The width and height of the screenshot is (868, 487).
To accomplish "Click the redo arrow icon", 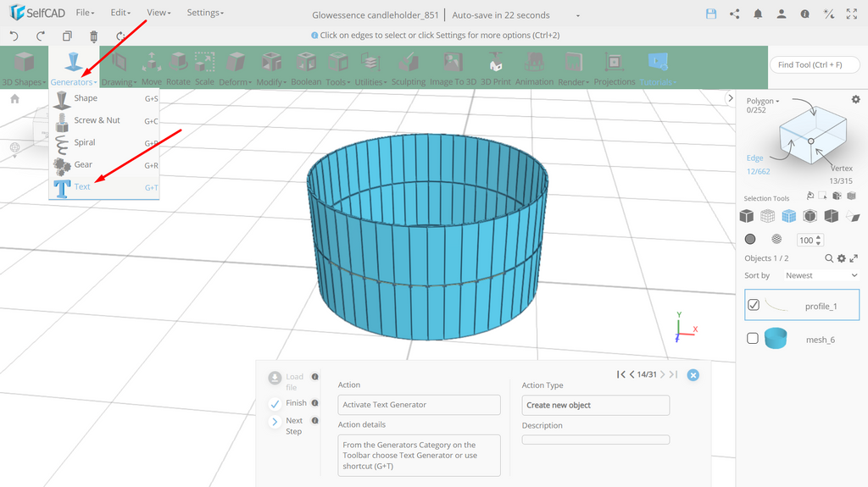I will tap(41, 36).
